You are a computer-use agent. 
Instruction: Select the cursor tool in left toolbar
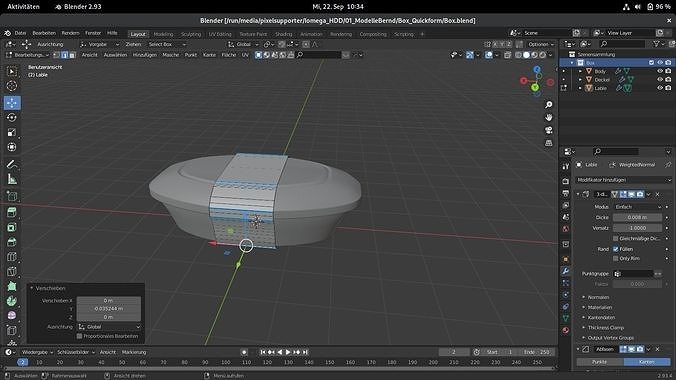(12, 86)
